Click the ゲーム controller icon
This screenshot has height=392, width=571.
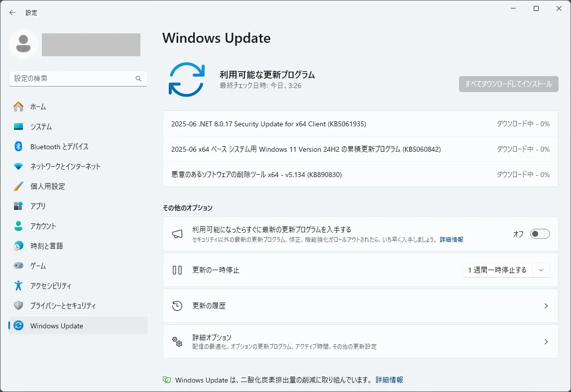18,266
